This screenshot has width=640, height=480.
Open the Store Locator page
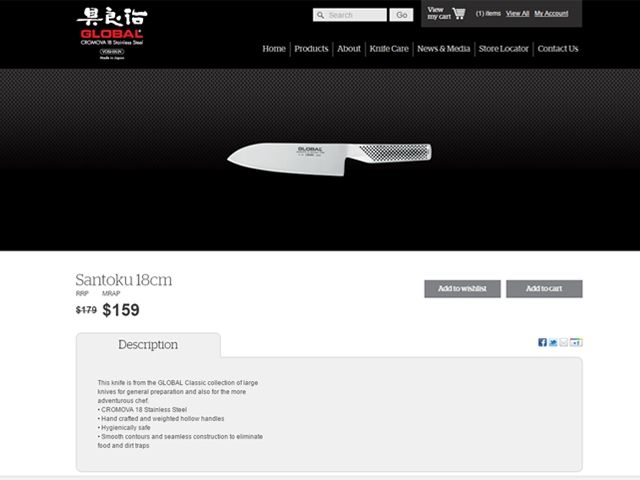[x=504, y=49]
